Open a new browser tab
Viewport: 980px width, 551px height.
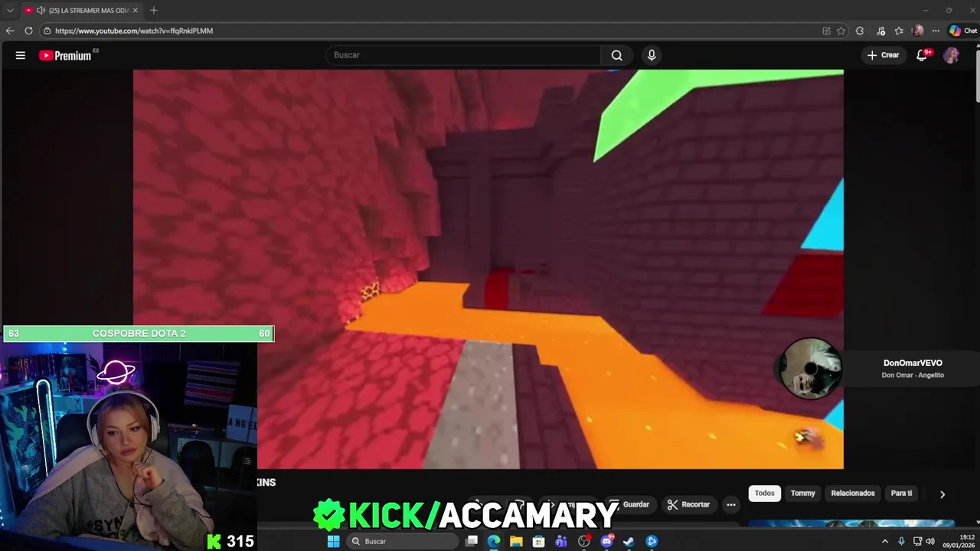pos(154,10)
